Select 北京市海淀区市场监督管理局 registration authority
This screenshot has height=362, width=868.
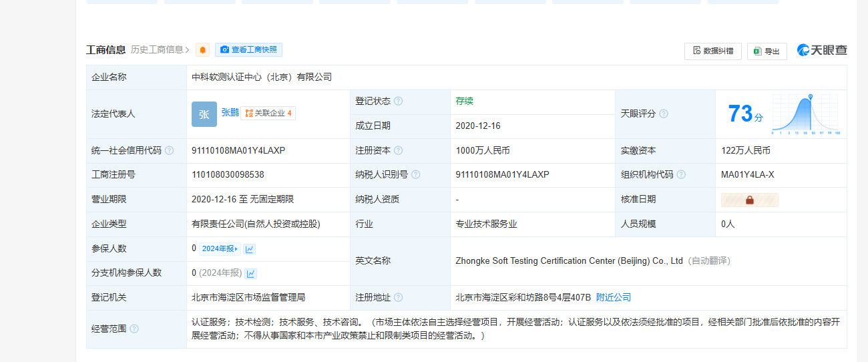point(248,298)
